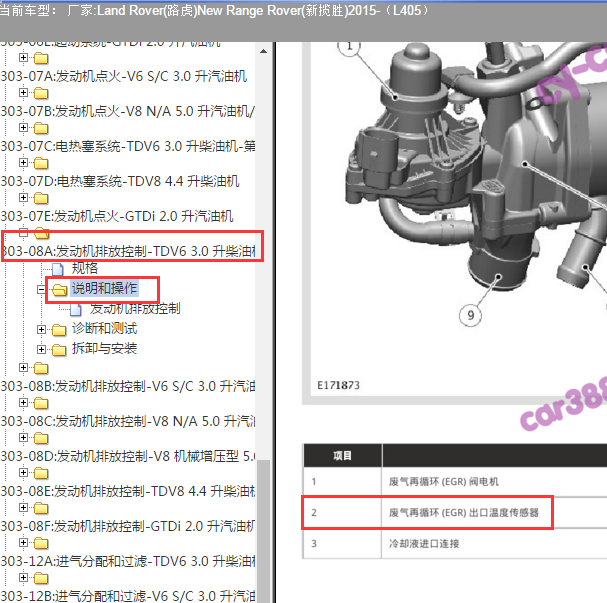
Task: Click the E171873 figure reference
Action: [x=338, y=385]
